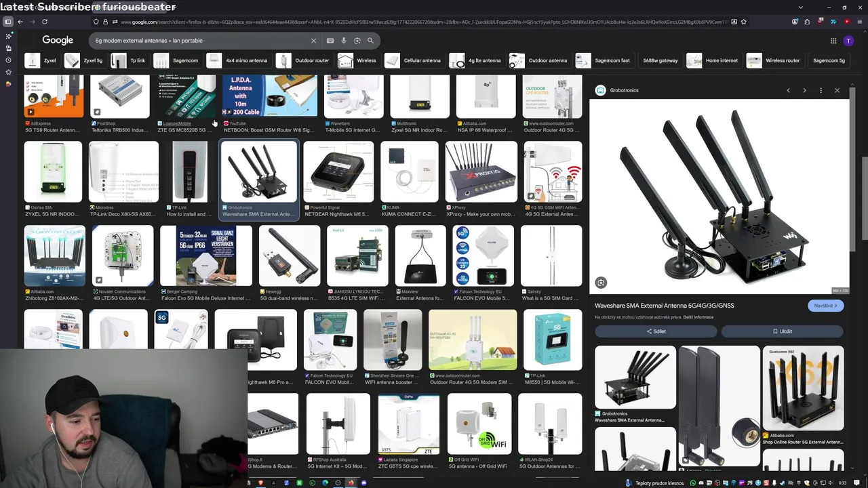The image size is (868, 488).
Task: Filter results by Home internet chip
Action: coord(713,60)
